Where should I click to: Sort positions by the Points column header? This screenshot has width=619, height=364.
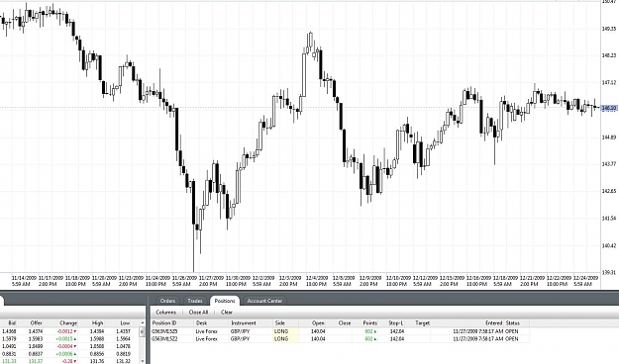(369, 323)
